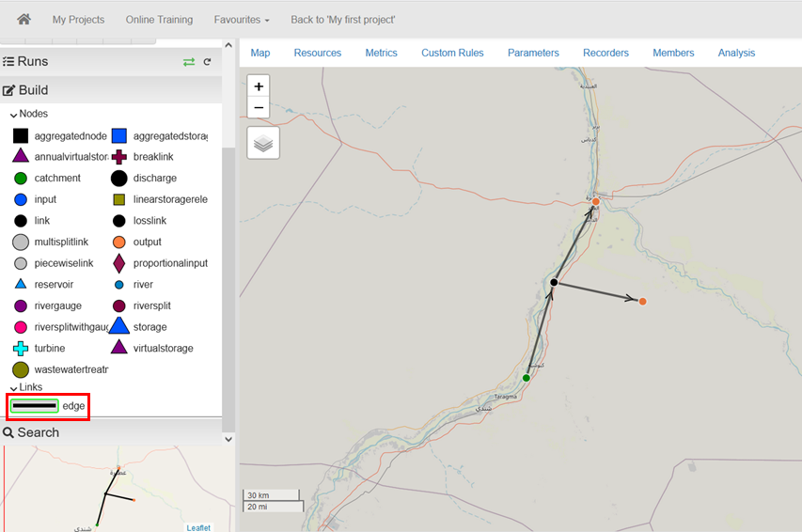Image resolution: width=802 pixels, height=532 pixels.
Task: Click the Home icon in navbar
Action: click(24, 19)
